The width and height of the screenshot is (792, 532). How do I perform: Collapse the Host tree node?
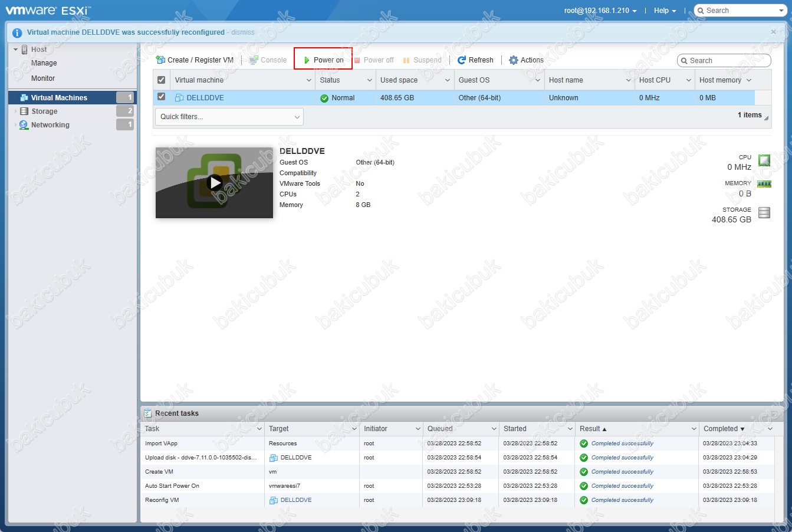tap(15, 50)
